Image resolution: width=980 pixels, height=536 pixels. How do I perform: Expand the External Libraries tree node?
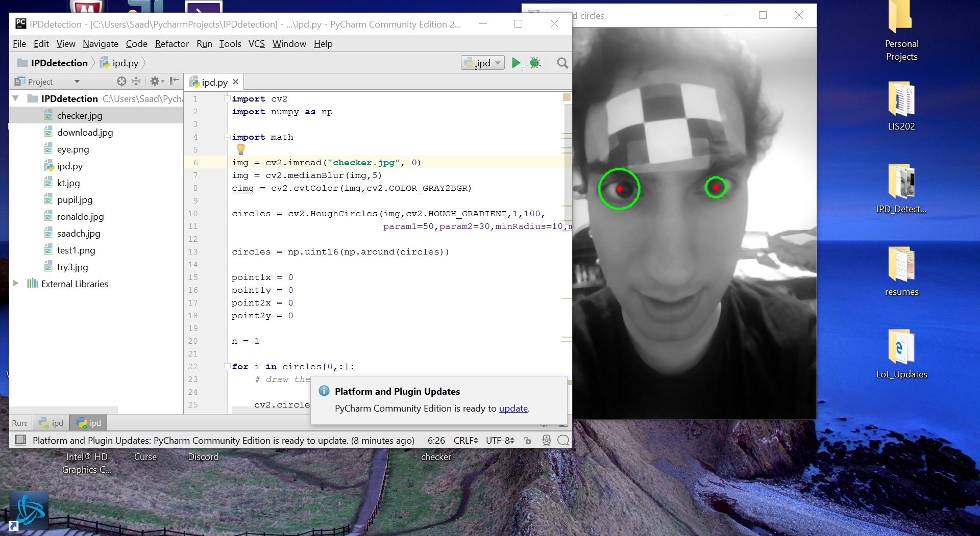[15, 284]
